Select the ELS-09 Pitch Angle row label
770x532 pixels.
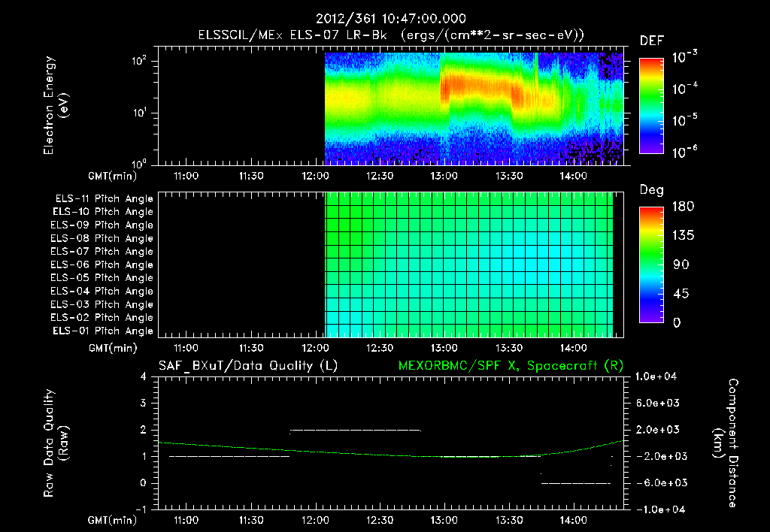tap(102, 225)
